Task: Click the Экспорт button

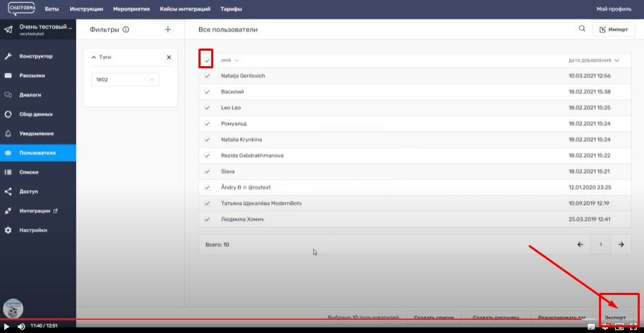Action: (x=615, y=318)
